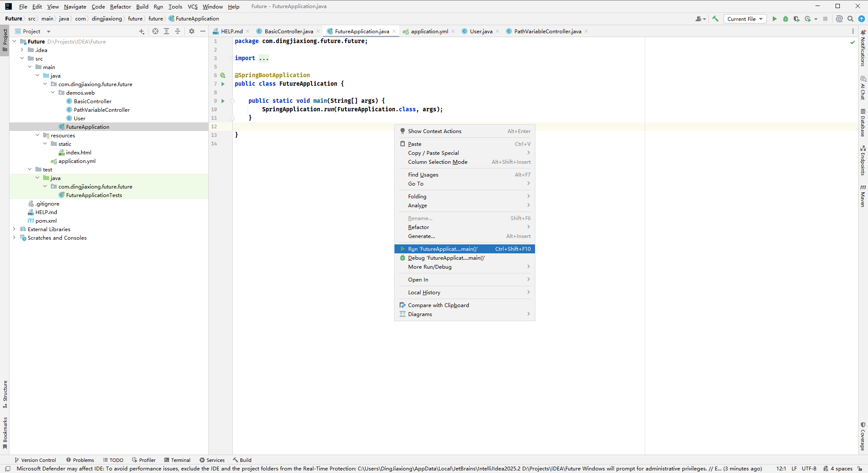Collapse the resources folder
This screenshot has height=473, width=868.
pos(38,135)
